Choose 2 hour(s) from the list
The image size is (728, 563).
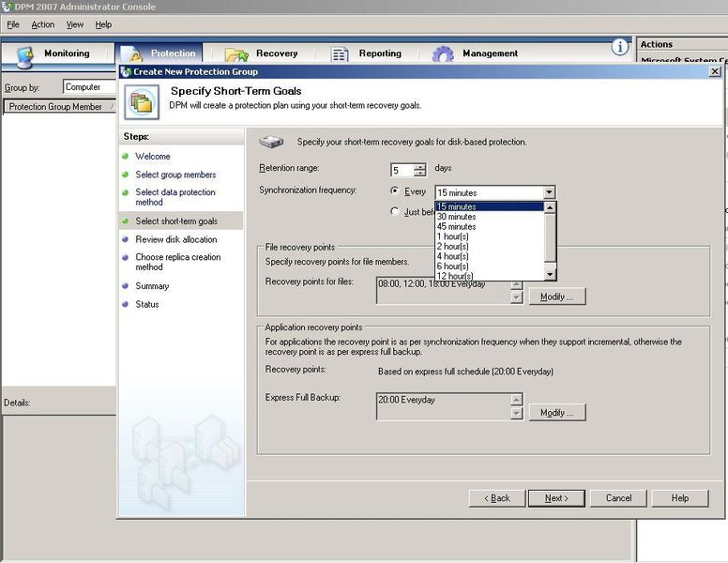tap(490, 246)
